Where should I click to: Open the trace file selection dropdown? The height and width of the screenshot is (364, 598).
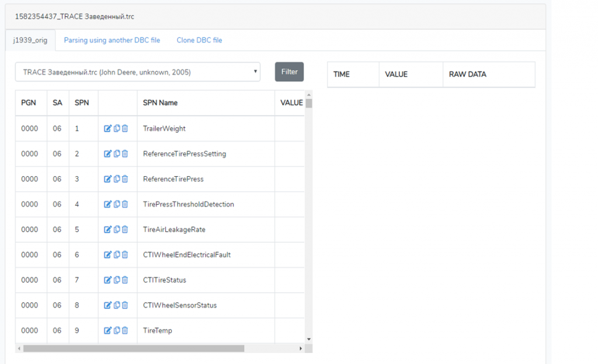point(138,72)
